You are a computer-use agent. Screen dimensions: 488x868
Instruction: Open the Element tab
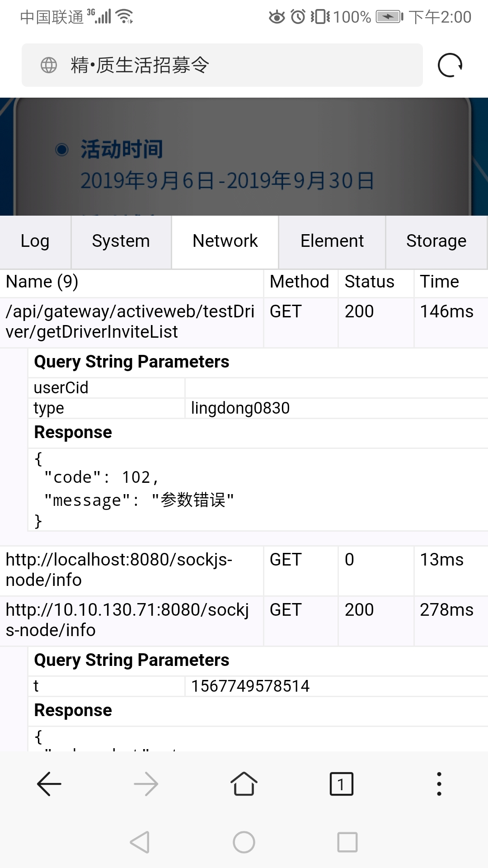coord(332,241)
